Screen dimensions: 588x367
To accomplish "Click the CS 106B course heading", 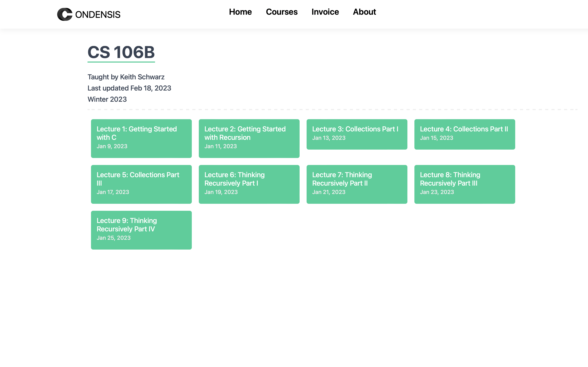I will click(121, 52).
